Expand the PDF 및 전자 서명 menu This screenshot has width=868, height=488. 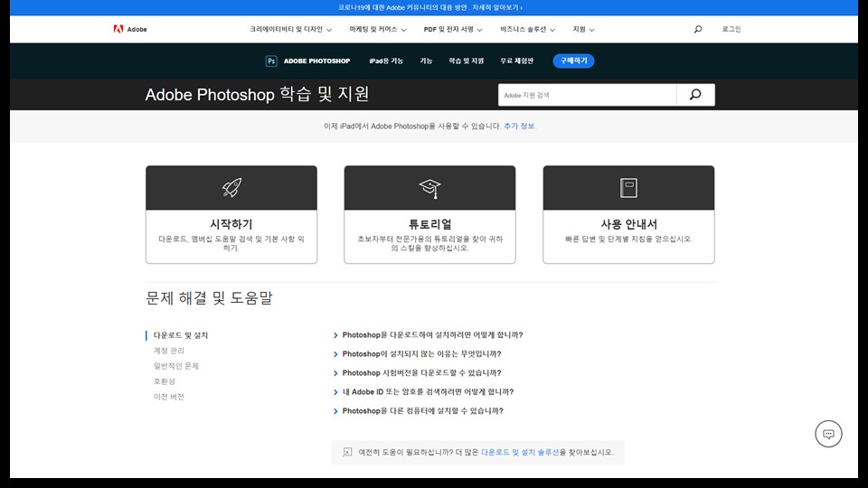tap(453, 29)
